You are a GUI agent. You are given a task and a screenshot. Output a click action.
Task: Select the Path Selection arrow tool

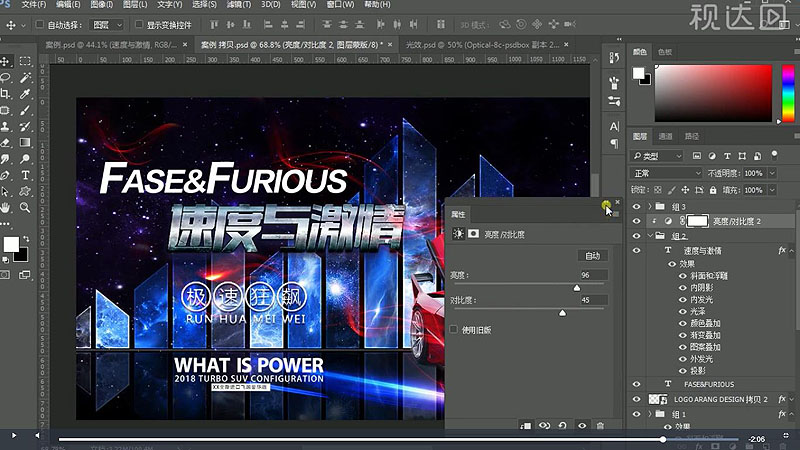6,191
